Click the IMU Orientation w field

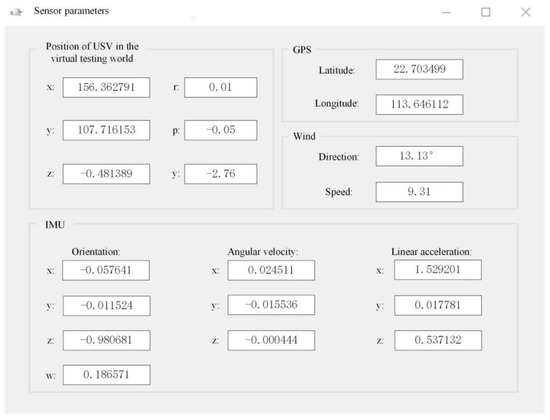(x=107, y=375)
